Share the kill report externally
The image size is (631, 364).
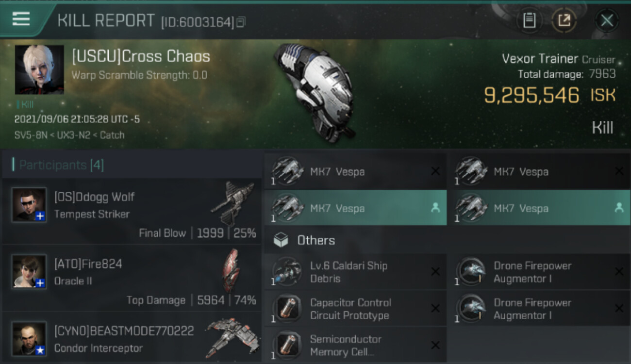[564, 20]
